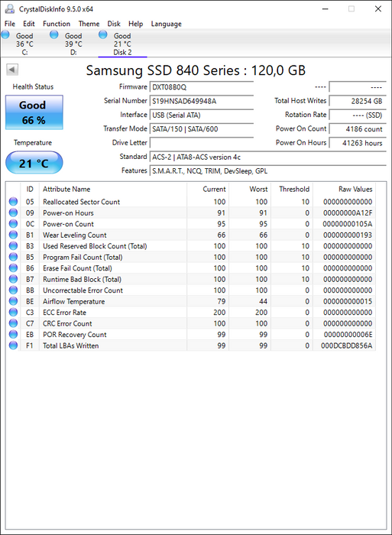Click the previous disk arrow button

click(x=12, y=70)
